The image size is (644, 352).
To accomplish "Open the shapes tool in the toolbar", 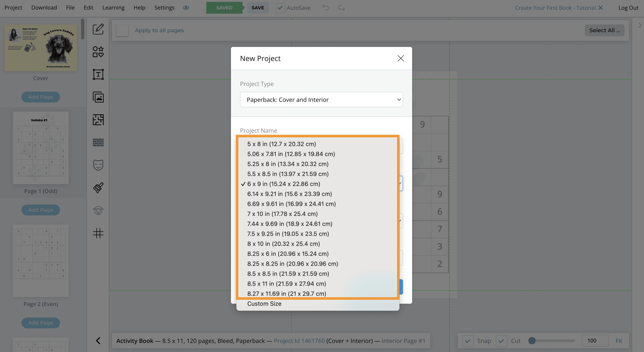I will point(98,52).
